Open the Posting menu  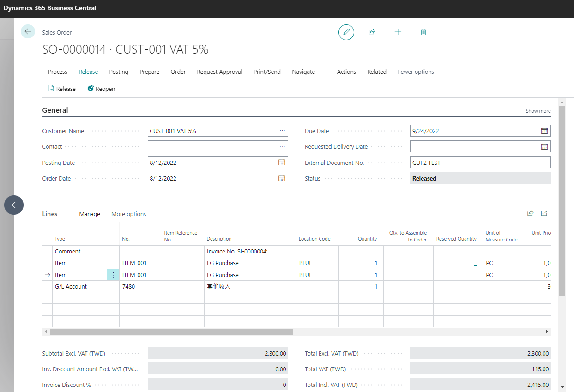tap(119, 72)
